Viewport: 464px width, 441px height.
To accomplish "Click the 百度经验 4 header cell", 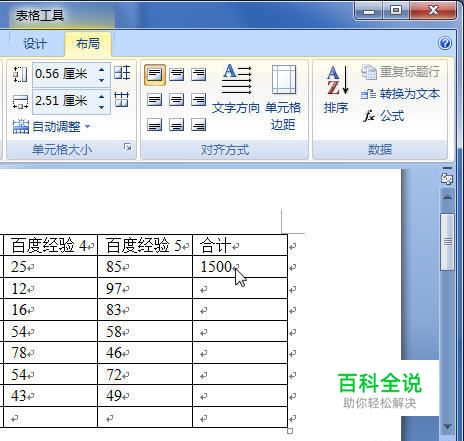I will [x=50, y=246].
